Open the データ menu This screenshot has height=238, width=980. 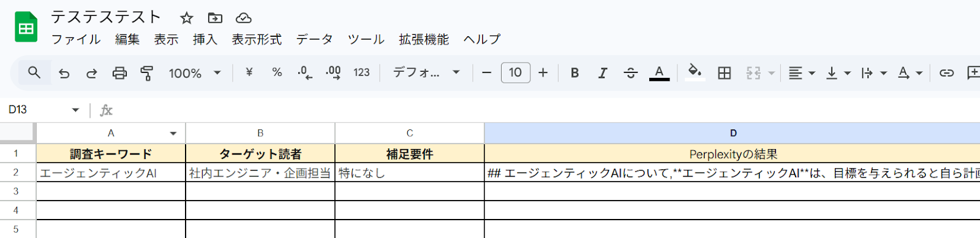[x=315, y=39]
